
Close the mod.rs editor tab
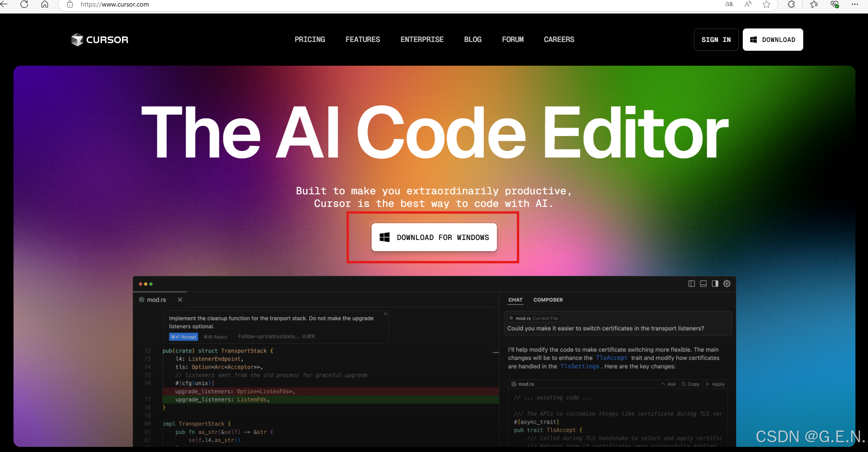pos(180,300)
